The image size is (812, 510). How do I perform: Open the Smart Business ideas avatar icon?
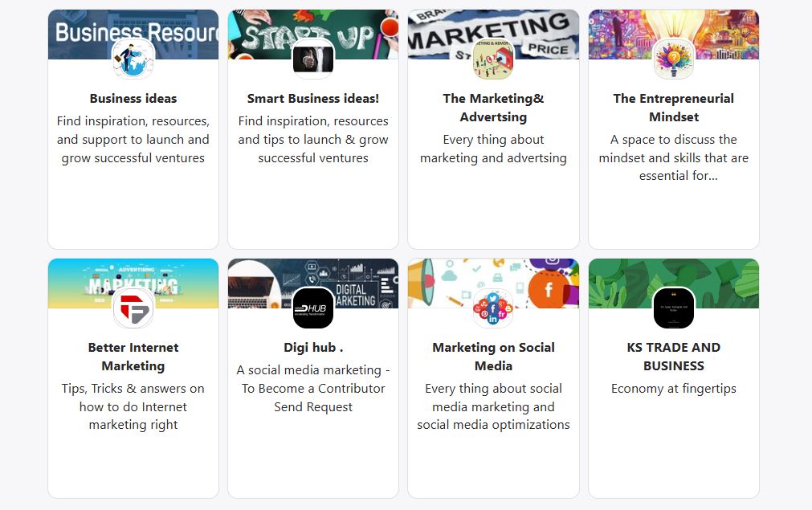313,59
